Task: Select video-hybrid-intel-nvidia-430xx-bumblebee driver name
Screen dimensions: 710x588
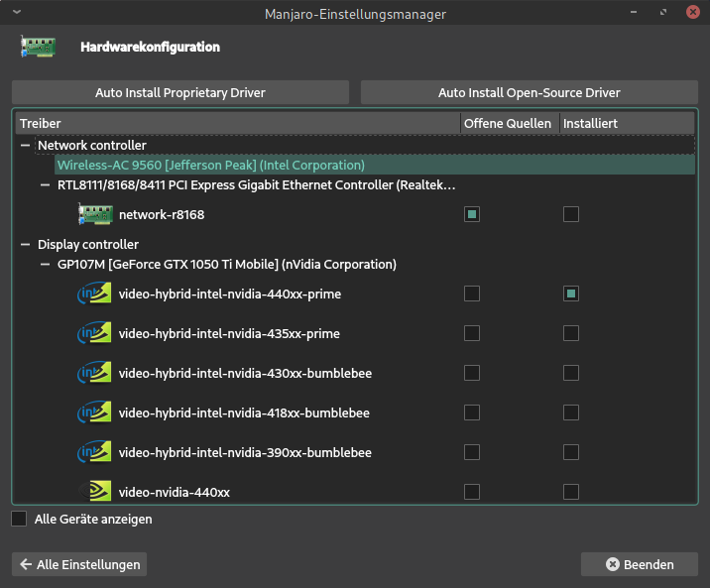Action: tap(245, 374)
